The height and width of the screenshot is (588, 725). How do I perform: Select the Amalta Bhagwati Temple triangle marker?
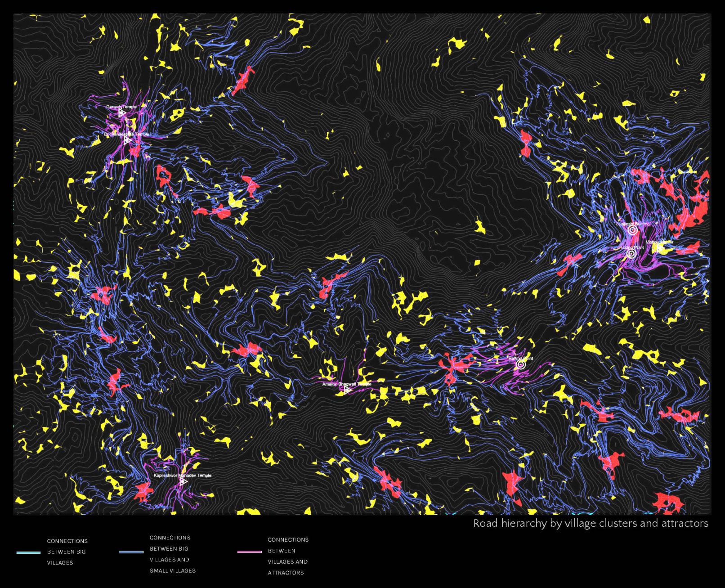347,390
